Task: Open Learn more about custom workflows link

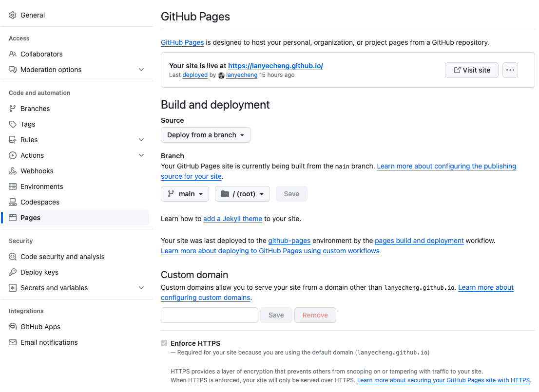Action: coord(270,251)
